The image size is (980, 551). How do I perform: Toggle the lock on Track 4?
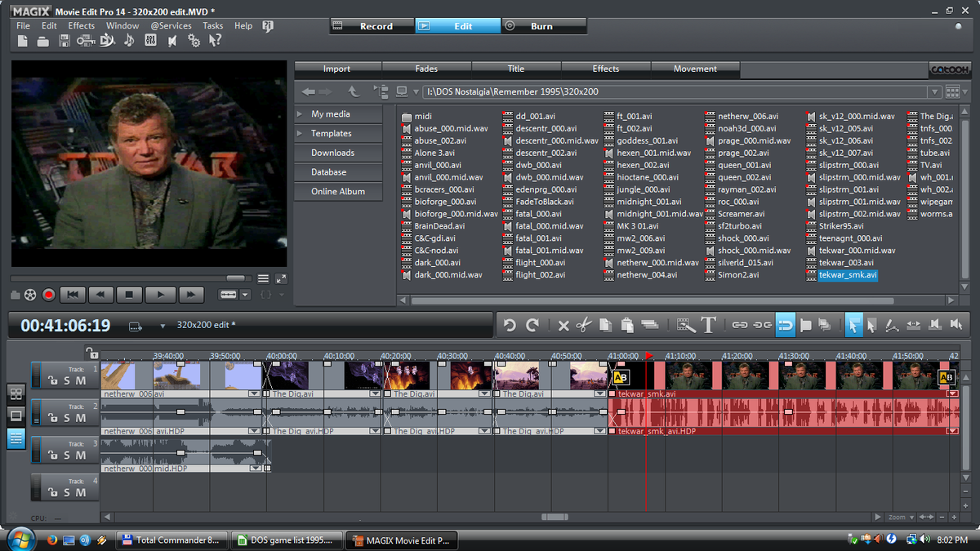(52, 493)
